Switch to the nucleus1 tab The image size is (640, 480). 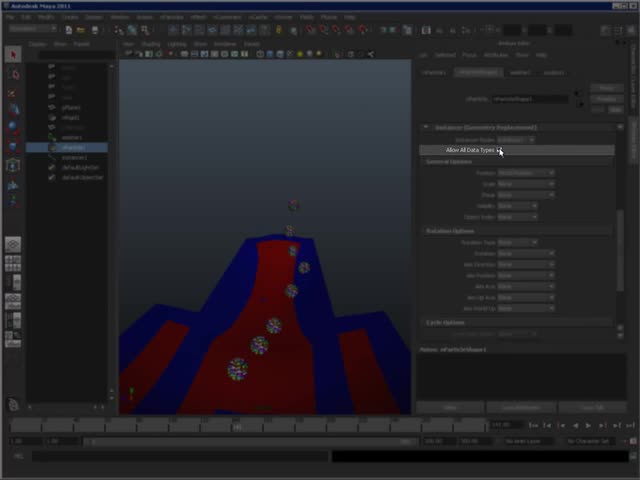click(x=554, y=73)
